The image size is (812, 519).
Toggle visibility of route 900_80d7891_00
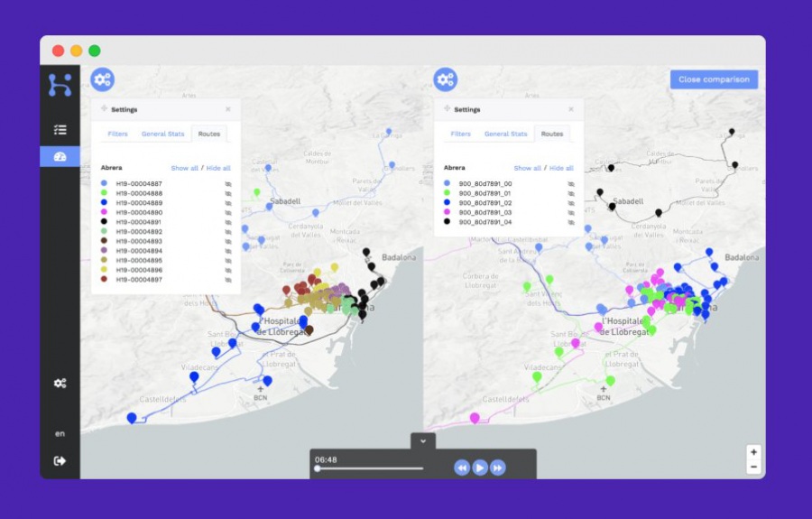coord(571,184)
